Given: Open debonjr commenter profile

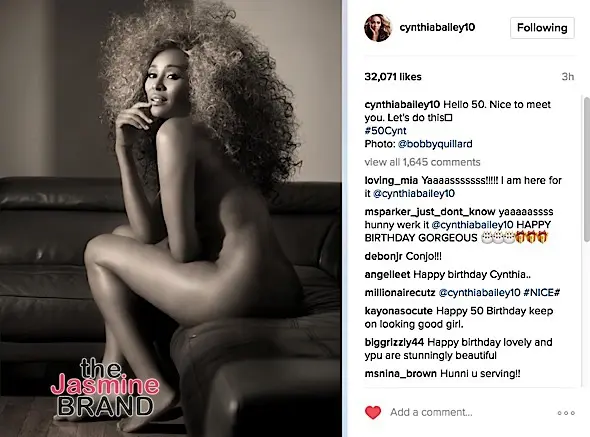Looking at the screenshot, I should pyautogui.click(x=383, y=256).
